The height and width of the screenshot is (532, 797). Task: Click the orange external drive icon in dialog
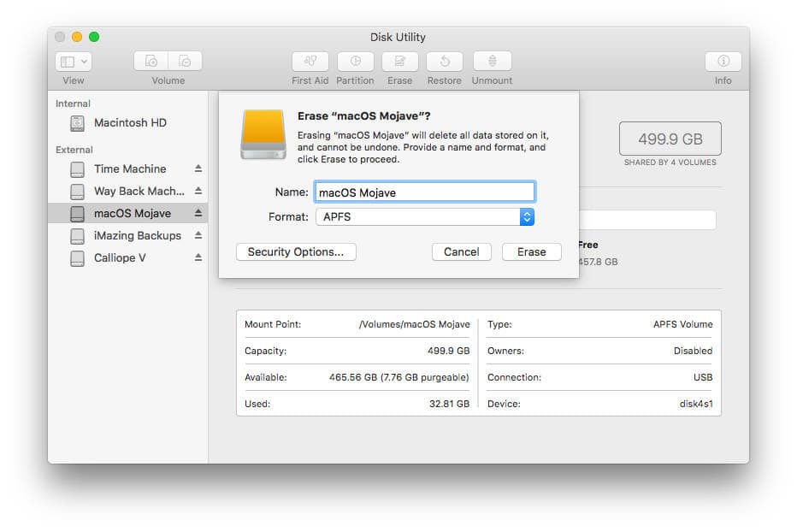click(263, 135)
